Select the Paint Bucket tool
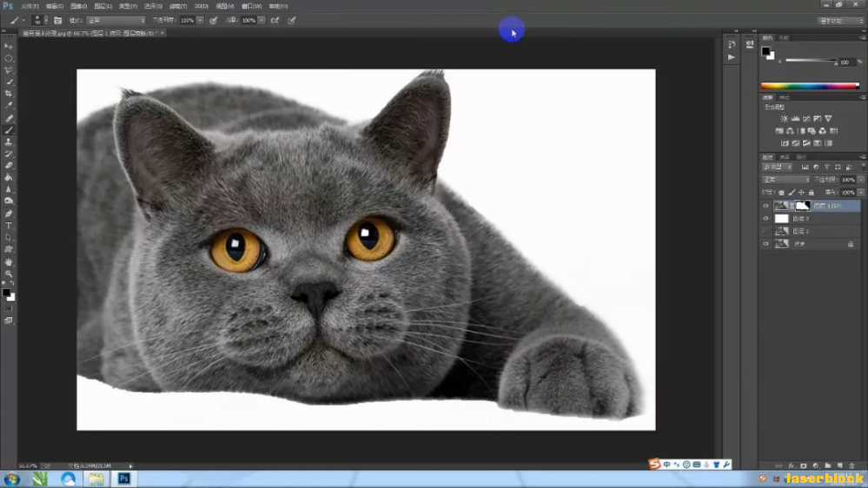 [x=9, y=178]
